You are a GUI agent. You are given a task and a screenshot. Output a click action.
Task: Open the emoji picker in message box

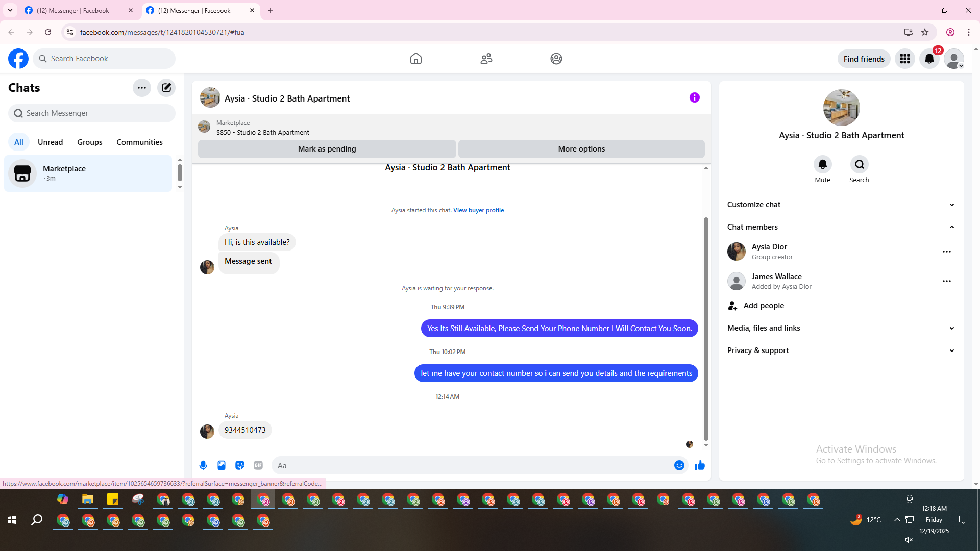tap(679, 465)
